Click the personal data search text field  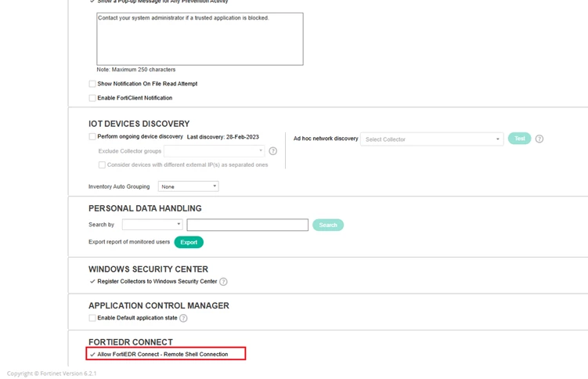click(x=247, y=225)
